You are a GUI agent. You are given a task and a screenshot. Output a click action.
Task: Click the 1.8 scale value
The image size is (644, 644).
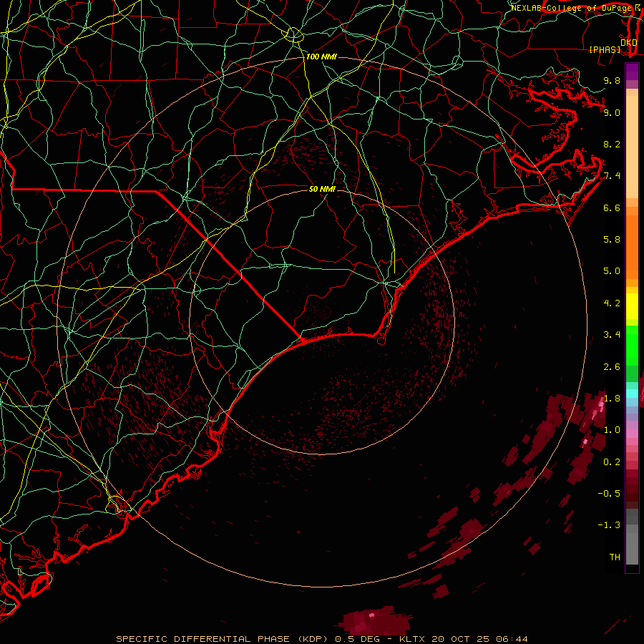pyautogui.click(x=612, y=399)
